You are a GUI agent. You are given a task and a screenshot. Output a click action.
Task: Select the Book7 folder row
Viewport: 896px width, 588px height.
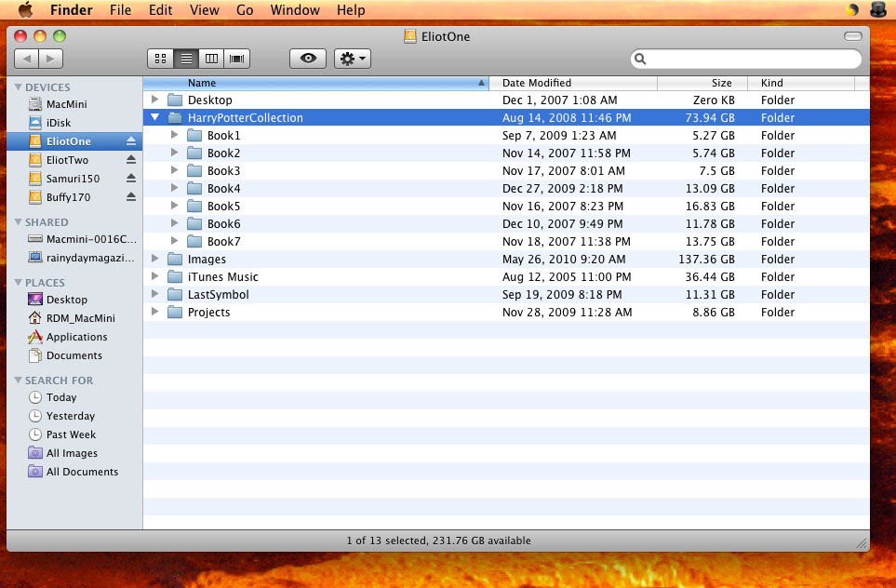click(506, 241)
